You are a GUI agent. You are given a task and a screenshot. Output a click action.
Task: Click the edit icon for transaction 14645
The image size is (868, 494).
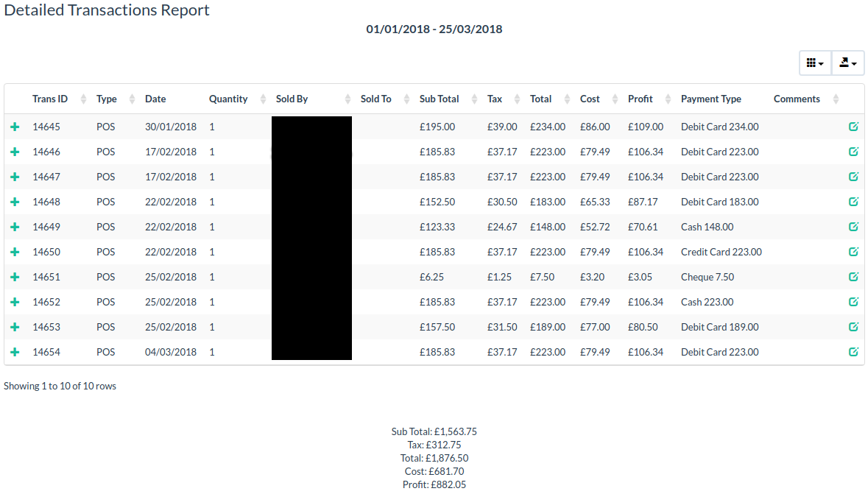(x=853, y=126)
